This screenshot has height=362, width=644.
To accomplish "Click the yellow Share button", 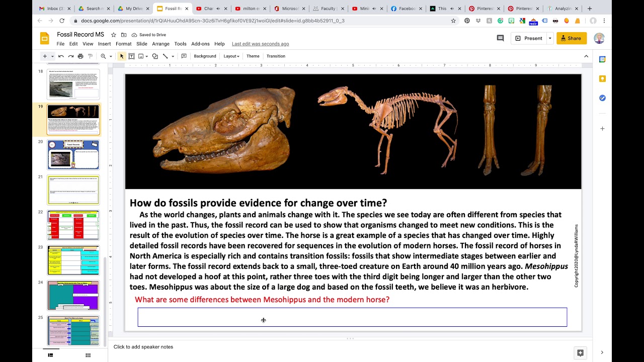I will pyautogui.click(x=571, y=38).
